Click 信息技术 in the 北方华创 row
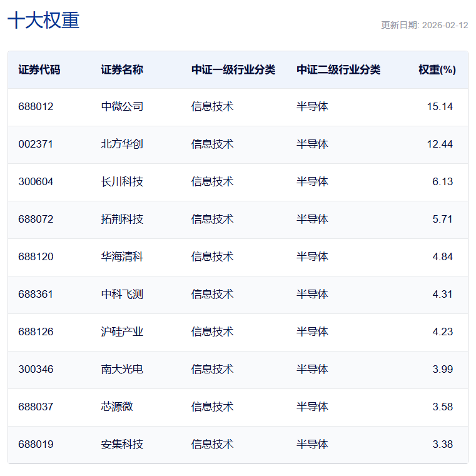Screen dimensions: 476x476 (x=212, y=144)
